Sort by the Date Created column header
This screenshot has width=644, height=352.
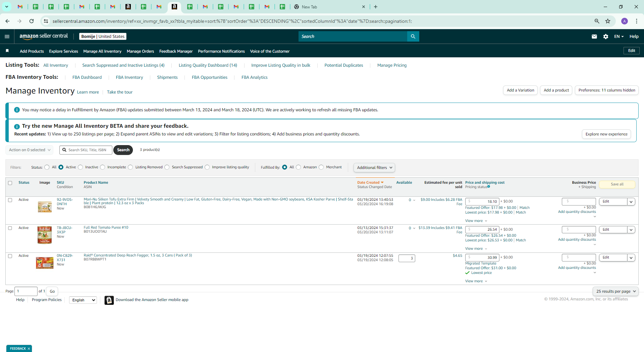[370, 183]
